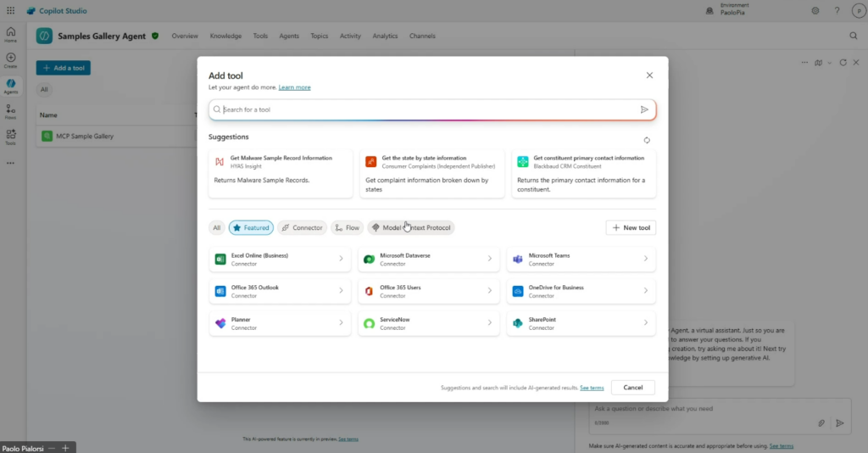Click the Planner connector icon

click(220, 323)
